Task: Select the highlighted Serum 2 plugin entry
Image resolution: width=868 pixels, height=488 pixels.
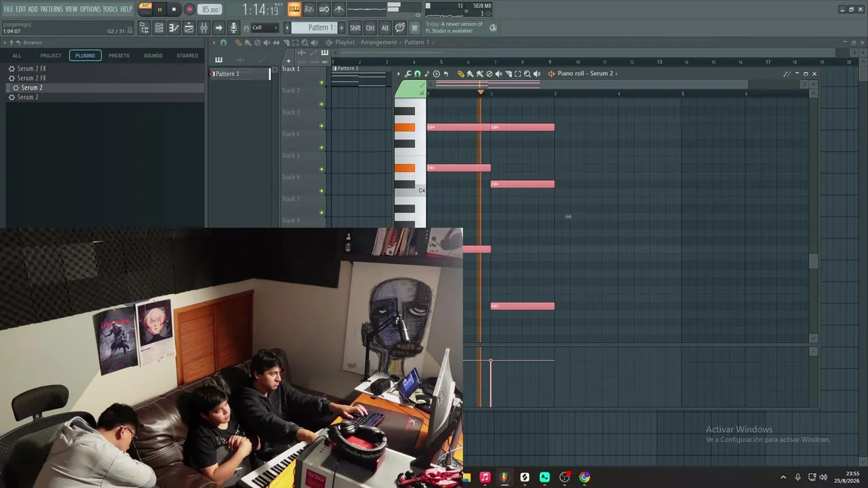Action: point(104,87)
